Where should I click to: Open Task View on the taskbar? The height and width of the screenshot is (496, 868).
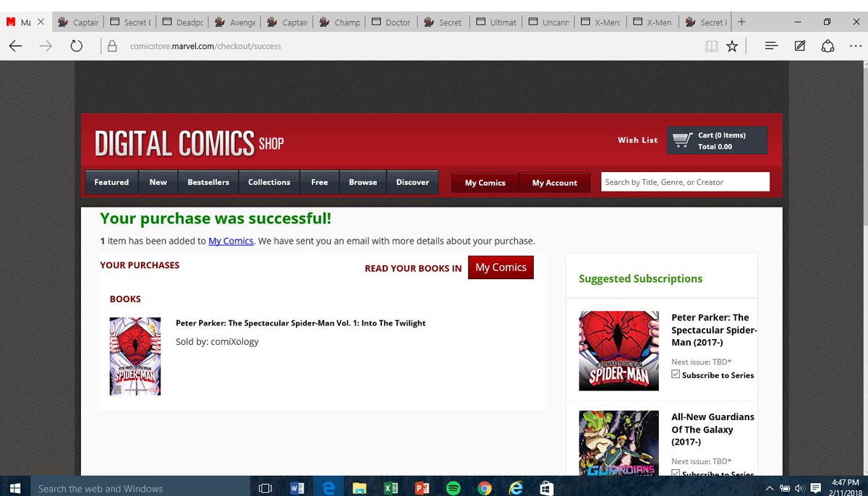tap(265, 488)
